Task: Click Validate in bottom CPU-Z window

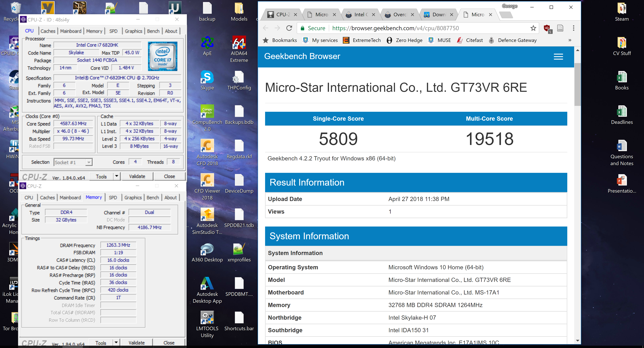Action: (136, 343)
